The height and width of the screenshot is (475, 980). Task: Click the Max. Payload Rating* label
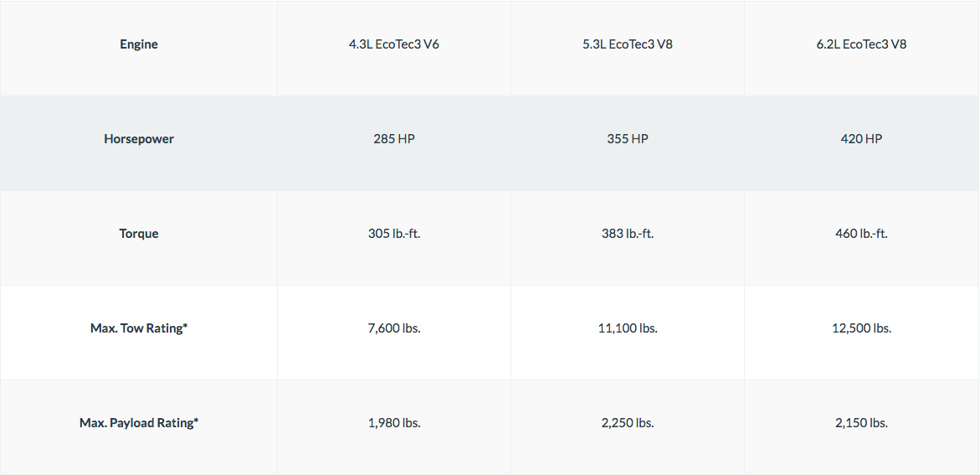click(139, 423)
